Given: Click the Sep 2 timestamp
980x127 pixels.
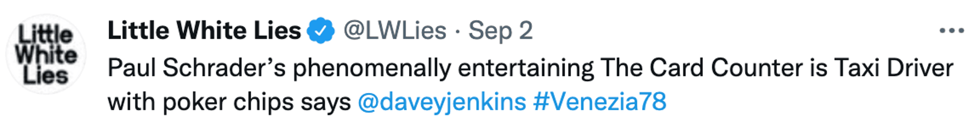Looking at the screenshot, I should click(500, 30).
